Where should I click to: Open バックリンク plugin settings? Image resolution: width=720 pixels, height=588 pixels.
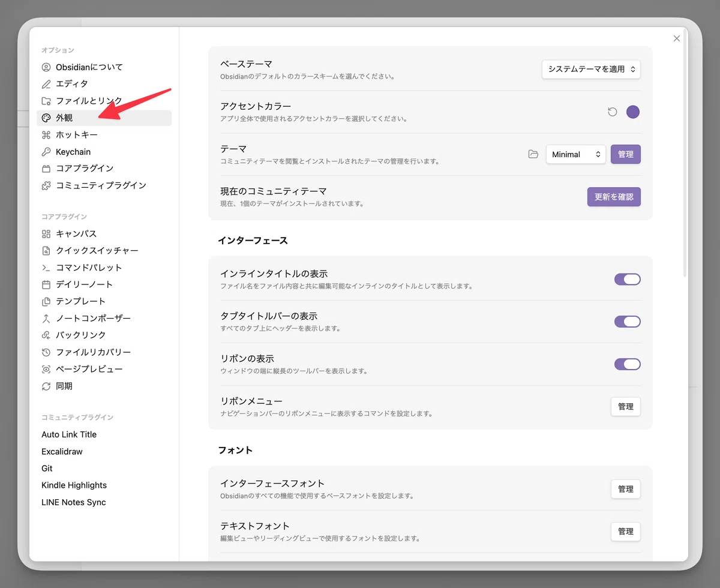coord(104,335)
